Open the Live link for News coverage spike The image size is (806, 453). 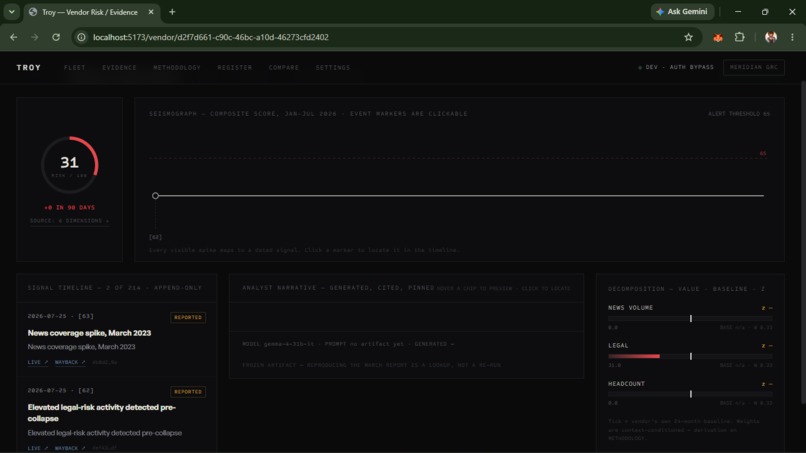(37, 362)
